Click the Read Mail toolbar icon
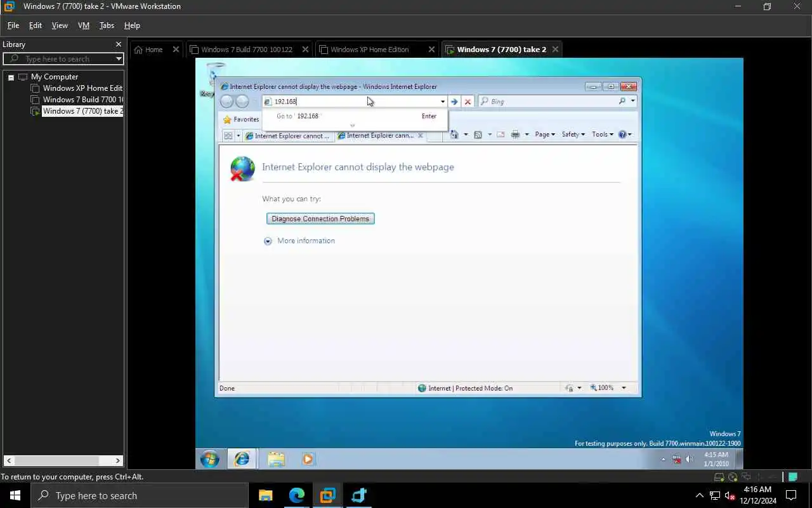This screenshot has height=508, width=812. click(x=501, y=135)
